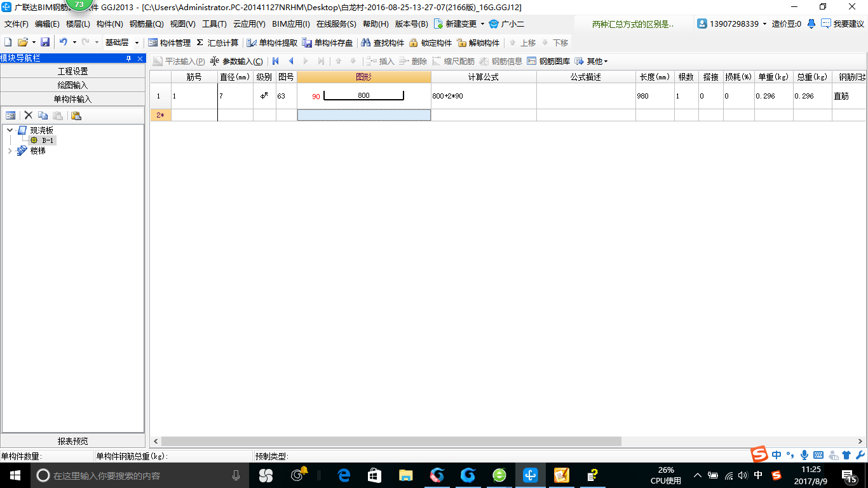The height and width of the screenshot is (488, 868).
Task: Click 锁定构件 lock component
Action: 430,43
